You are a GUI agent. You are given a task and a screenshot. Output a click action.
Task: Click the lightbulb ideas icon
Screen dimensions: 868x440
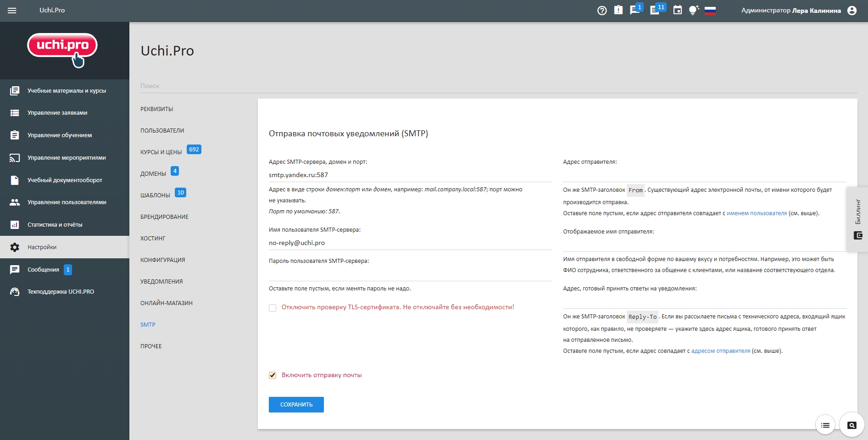pyautogui.click(x=694, y=10)
